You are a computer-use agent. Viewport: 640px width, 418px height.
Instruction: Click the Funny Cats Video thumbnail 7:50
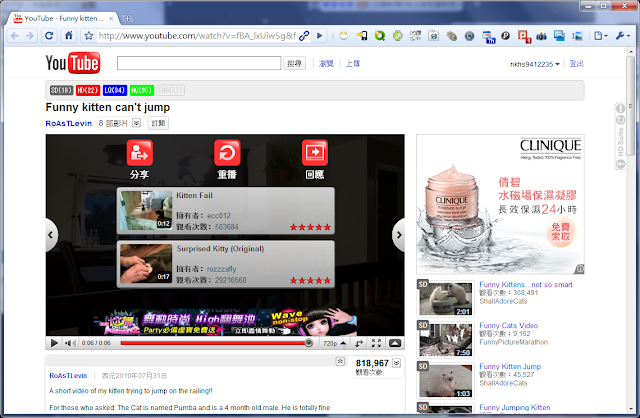pos(446,339)
